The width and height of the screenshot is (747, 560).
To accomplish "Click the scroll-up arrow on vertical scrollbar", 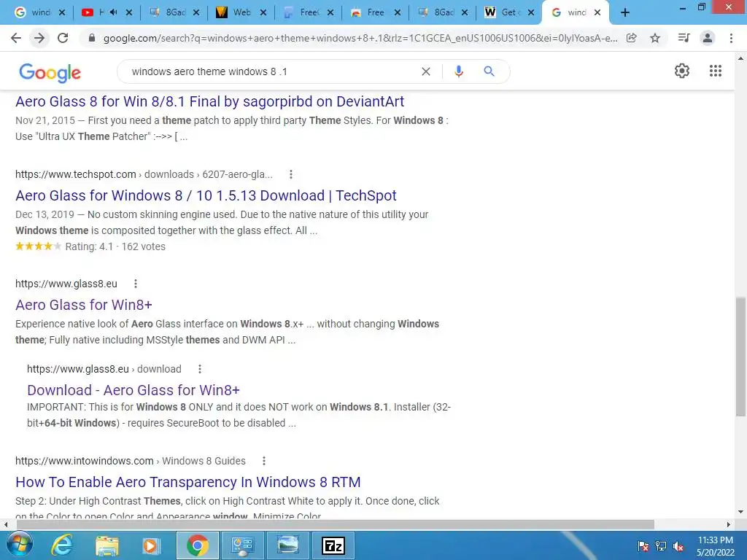I will point(740,58).
